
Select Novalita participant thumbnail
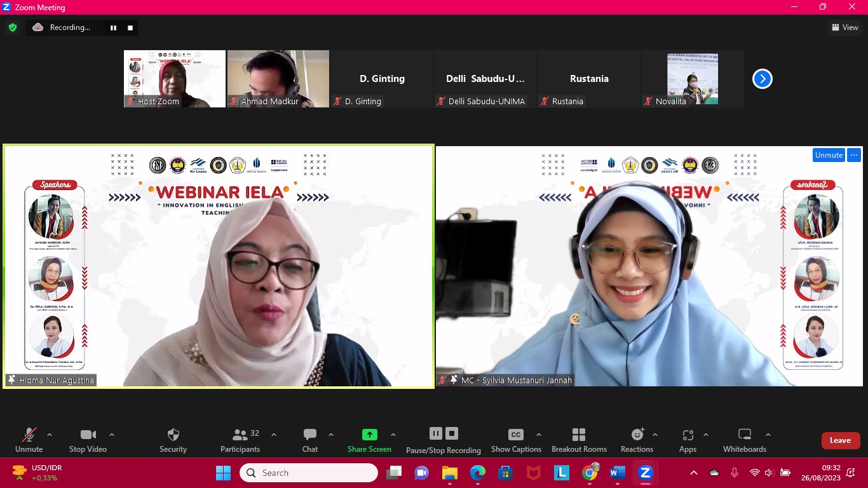click(x=693, y=79)
